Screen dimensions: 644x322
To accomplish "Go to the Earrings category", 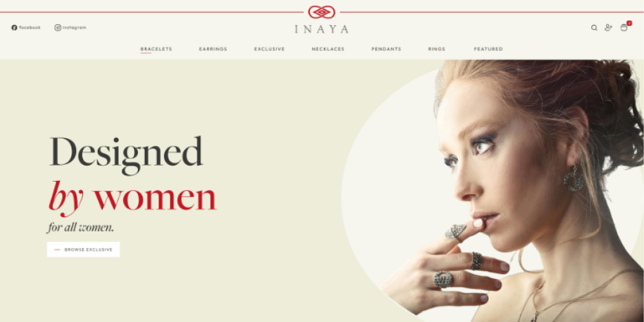I will pos(213,49).
